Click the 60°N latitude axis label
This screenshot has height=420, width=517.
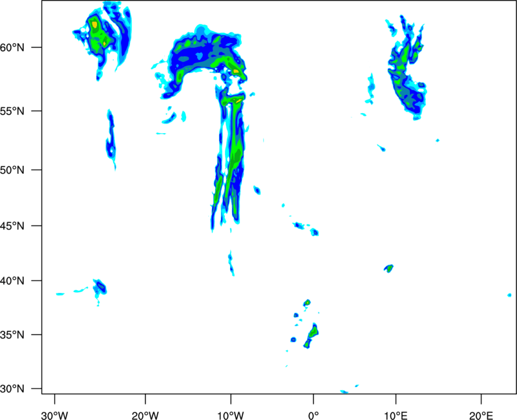12,47
